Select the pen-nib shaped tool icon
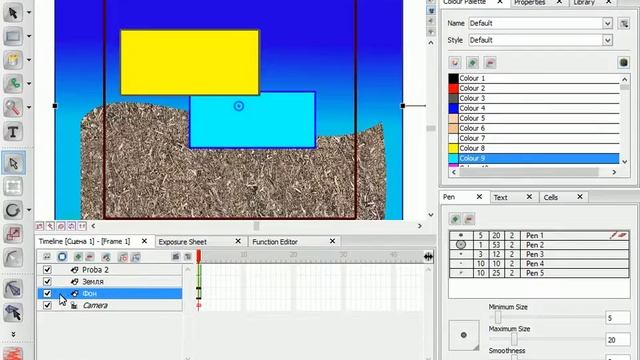The width and height of the screenshot is (640, 360). (x=13, y=289)
